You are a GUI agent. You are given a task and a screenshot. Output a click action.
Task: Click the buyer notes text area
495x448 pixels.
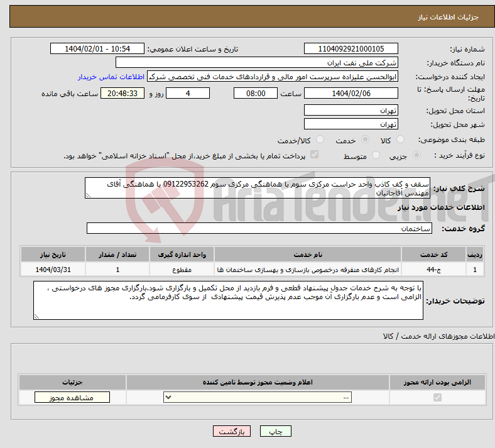(x=228, y=300)
